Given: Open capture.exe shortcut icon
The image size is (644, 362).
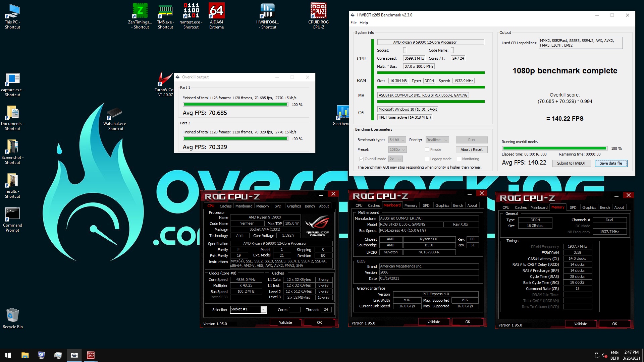Looking at the screenshot, I should [x=12, y=84].
